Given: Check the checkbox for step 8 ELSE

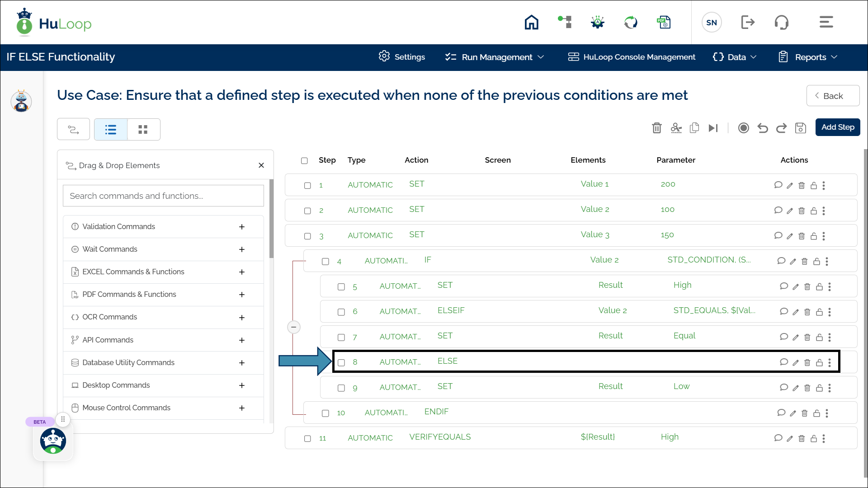Looking at the screenshot, I should coord(341,362).
